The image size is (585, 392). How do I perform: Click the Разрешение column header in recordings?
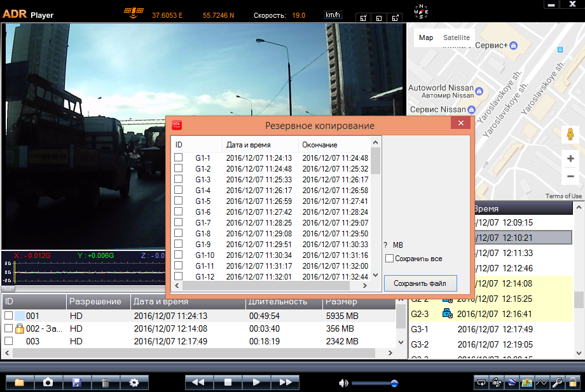(99, 301)
